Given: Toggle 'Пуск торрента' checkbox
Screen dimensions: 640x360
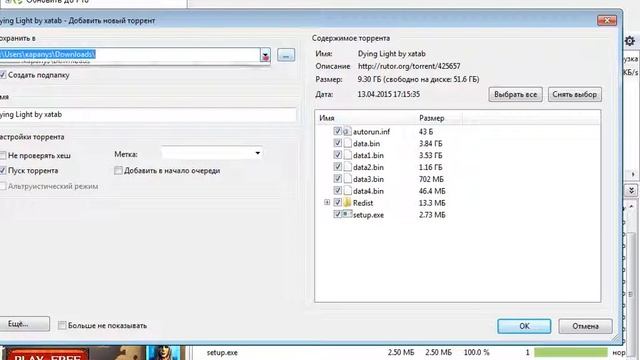Looking at the screenshot, I should [3, 171].
